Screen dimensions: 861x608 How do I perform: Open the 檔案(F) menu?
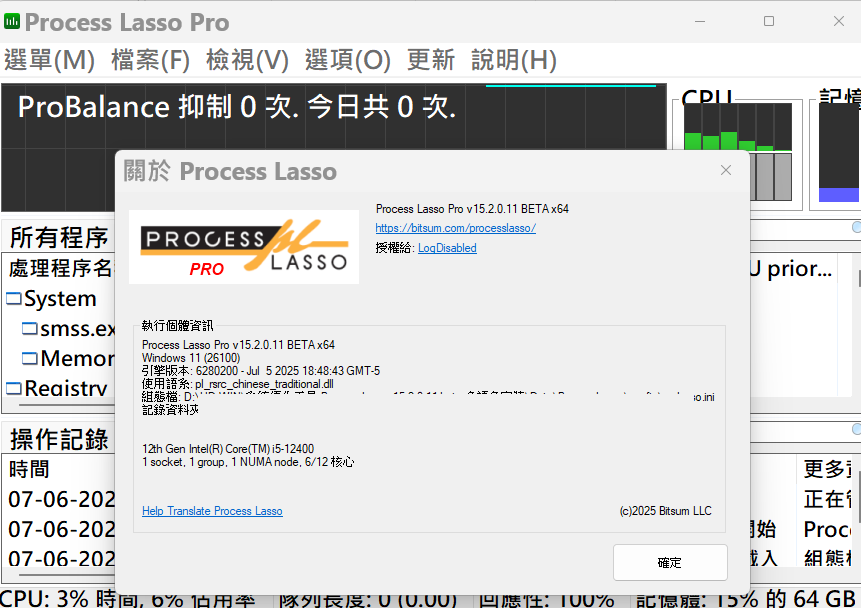pos(150,60)
